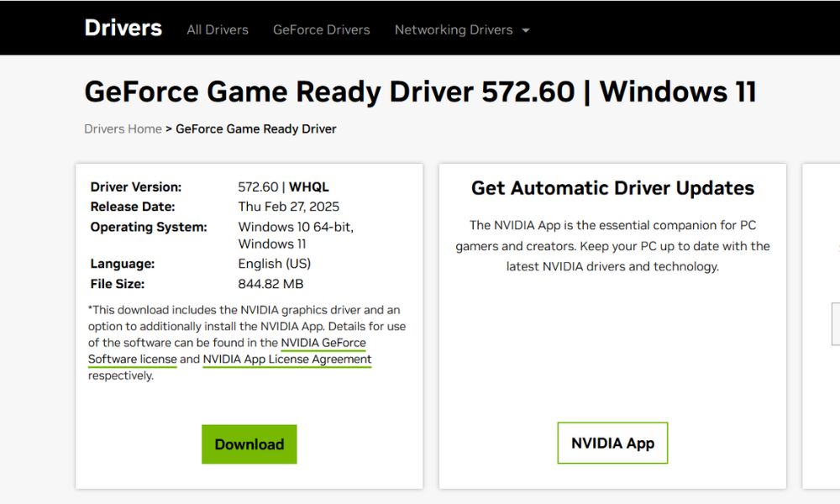Open the NVIDIA App page

pyautogui.click(x=612, y=443)
